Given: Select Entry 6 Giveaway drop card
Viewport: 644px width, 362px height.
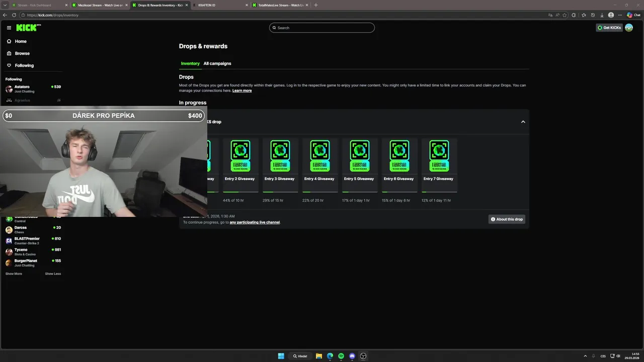Looking at the screenshot, I should pos(399,165).
